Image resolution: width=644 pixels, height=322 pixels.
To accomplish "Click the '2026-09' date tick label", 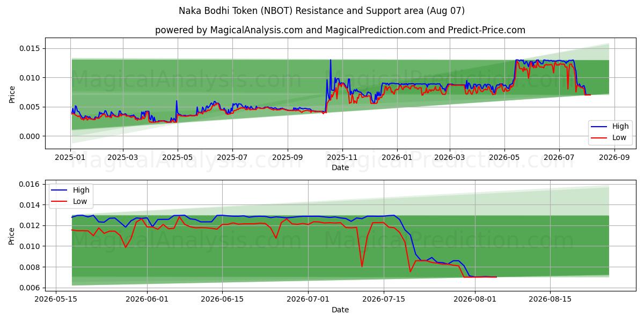I will (614, 157).
